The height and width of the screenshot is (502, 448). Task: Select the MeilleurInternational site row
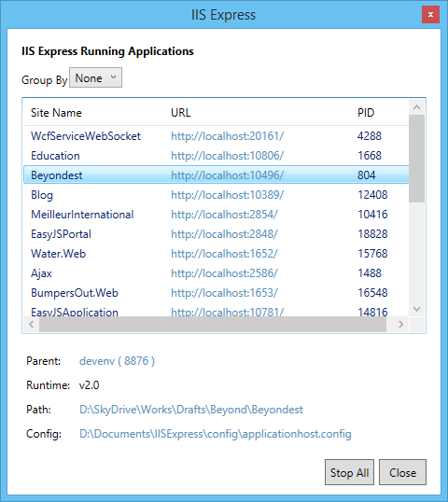[217, 215]
